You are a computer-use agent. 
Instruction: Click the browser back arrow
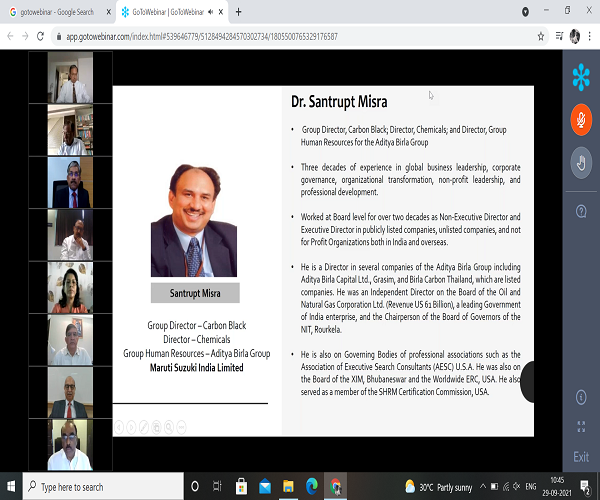pyautogui.click(x=10, y=36)
